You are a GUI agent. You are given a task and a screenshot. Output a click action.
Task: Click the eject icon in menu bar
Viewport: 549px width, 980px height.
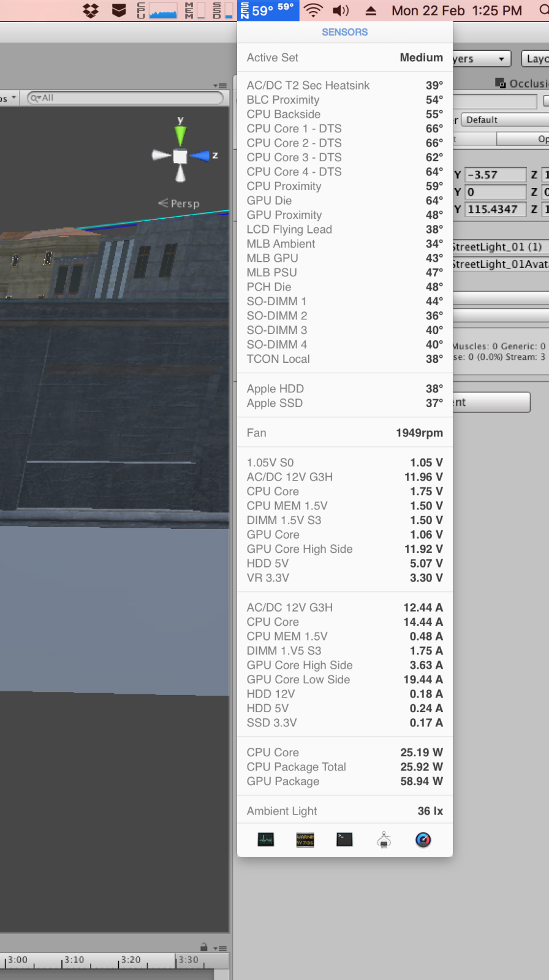click(x=371, y=10)
